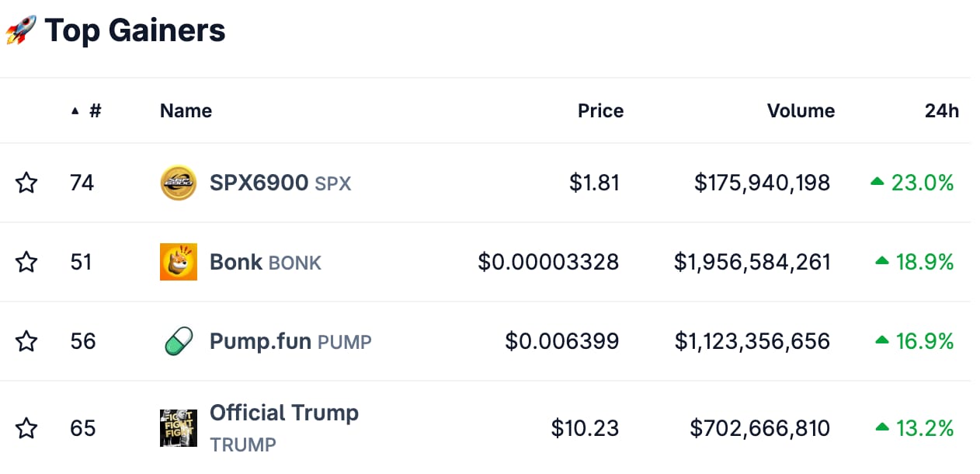This screenshot has height=474, width=980.
Task: Toggle the favorite star for Pump.fun
Action: [x=27, y=341]
